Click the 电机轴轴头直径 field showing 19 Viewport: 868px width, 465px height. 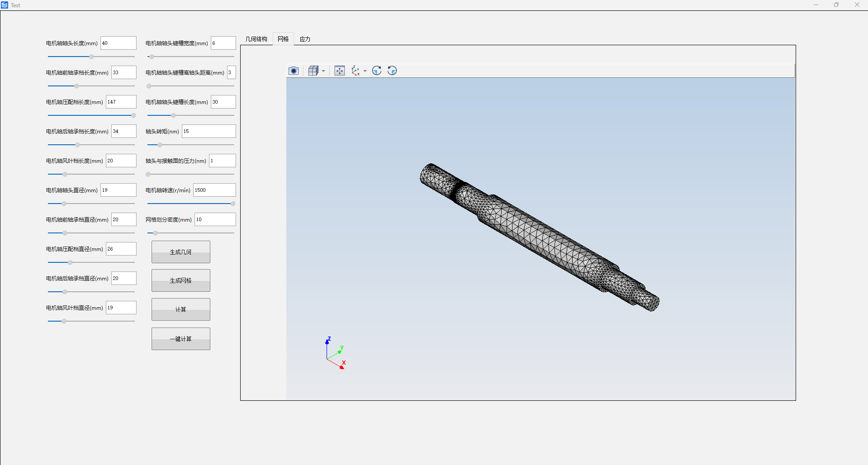click(119, 190)
